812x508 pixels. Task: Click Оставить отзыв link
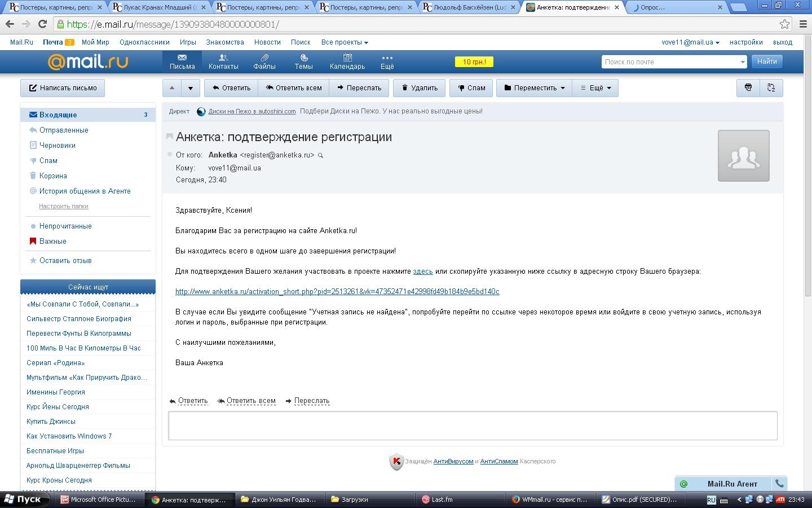click(65, 260)
